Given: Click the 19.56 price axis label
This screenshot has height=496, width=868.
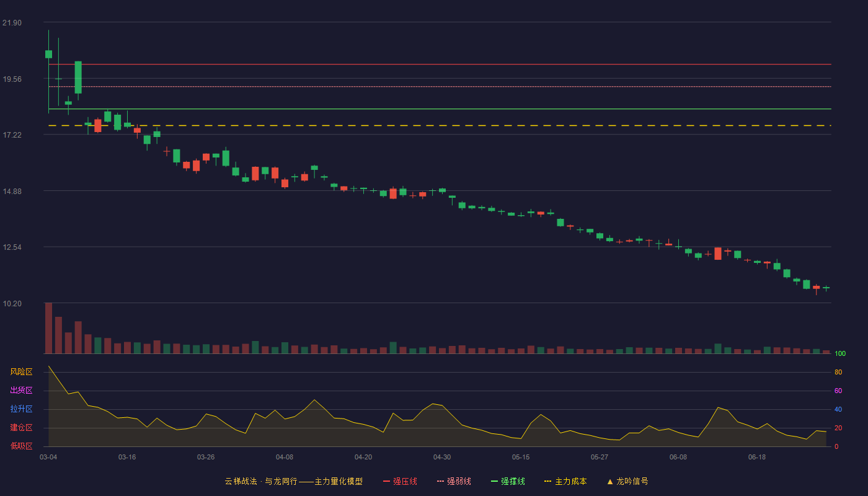Looking at the screenshot, I should click(12, 79).
